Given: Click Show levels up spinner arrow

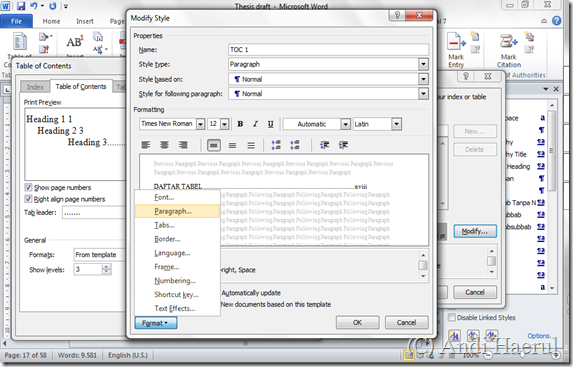Looking at the screenshot, I should (106, 266).
